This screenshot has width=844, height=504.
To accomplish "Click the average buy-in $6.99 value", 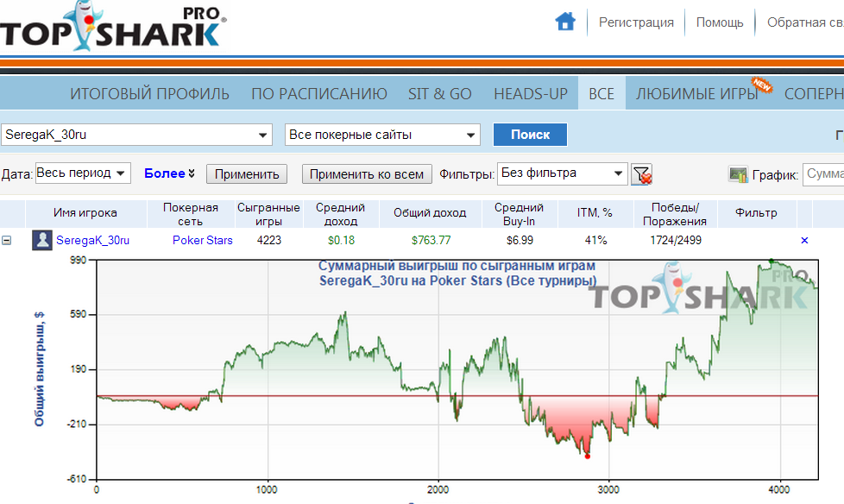I will [x=520, y=240].
